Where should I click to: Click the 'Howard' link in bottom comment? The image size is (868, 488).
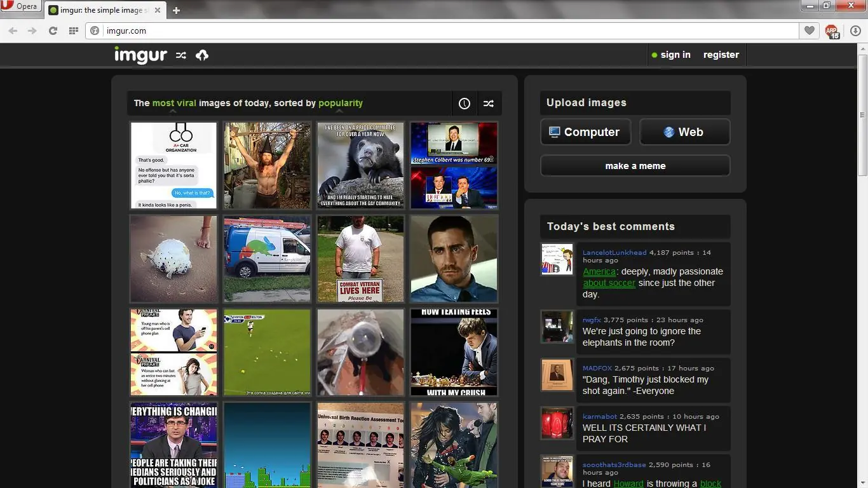tap(628, 484)
